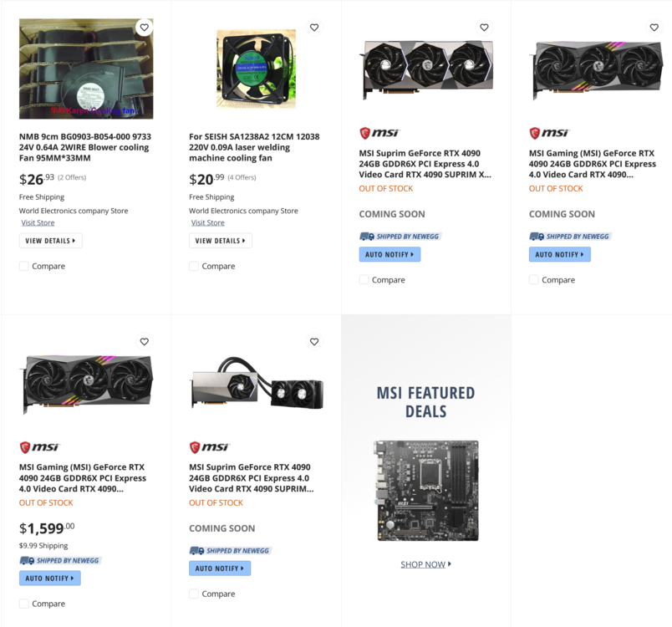
Task: Wishlist the top-right MSI Gaming RTX 4090
Action: pyautogui.click(x=654, y=28)
